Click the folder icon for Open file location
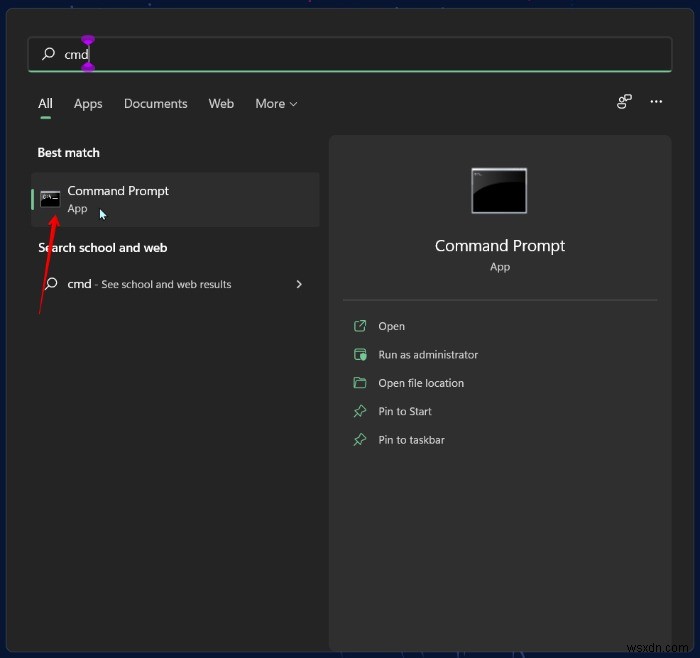 (360, 383)
